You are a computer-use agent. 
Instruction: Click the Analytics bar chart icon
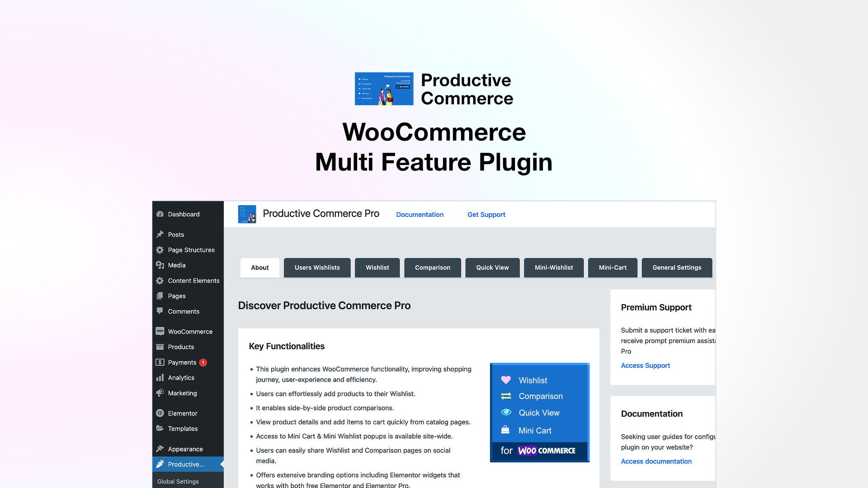[160, 378]
